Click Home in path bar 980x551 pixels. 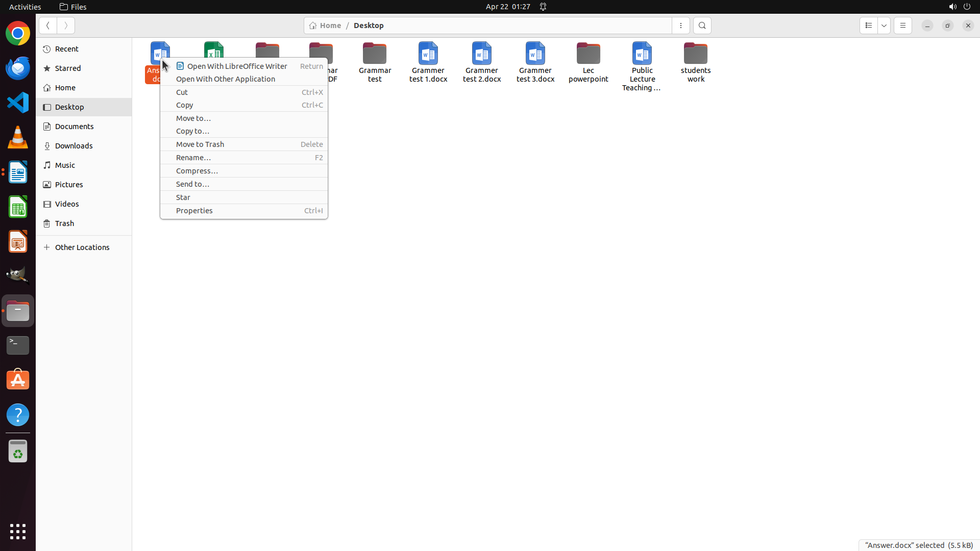pyautogui.click(x=326, y=26)
